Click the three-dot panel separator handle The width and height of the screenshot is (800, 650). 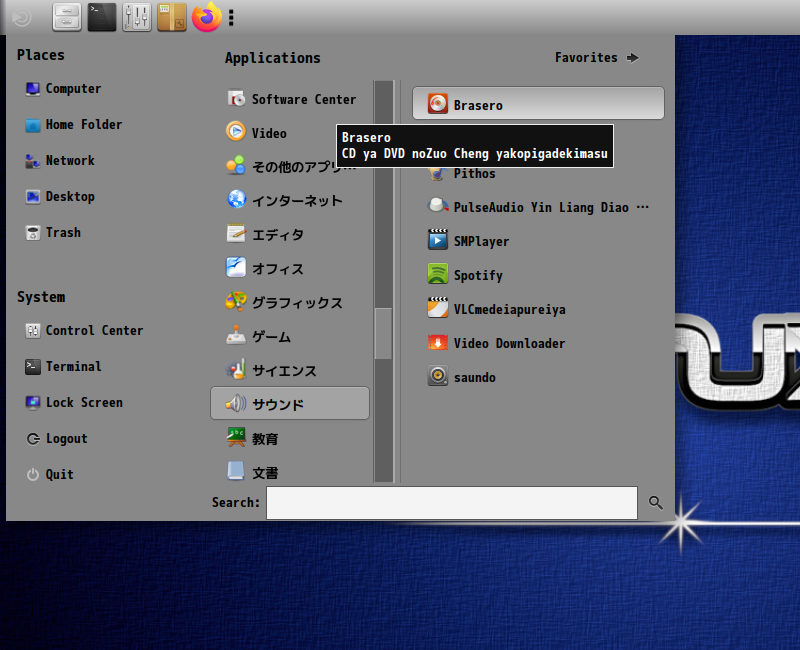(x=231, y=18)
